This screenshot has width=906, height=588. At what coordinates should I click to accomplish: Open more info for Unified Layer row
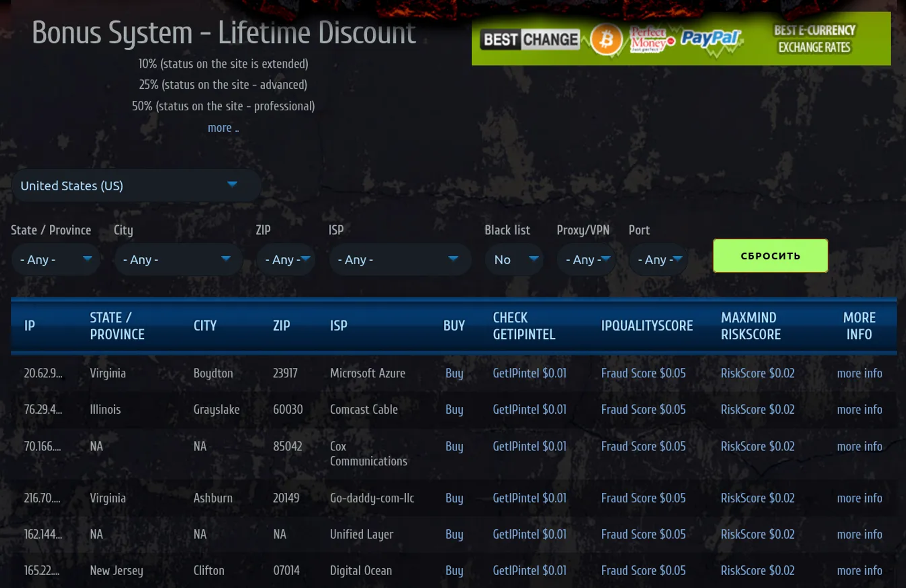(x=860, y=535)
